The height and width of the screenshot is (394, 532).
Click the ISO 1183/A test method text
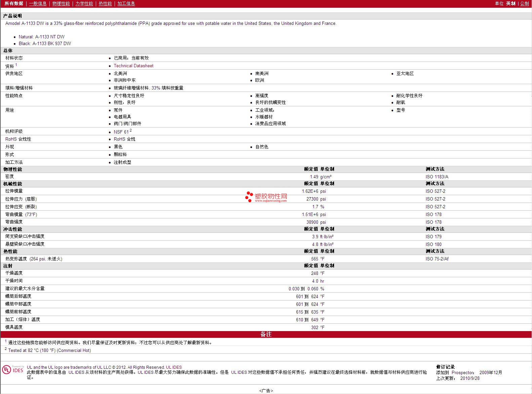(x=437, y=177)
